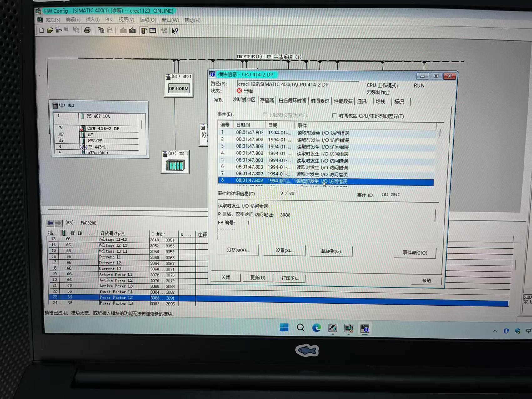Click the Download to module toolbar icon
Image resolution: width=532 pixels, height=399 pixels.
(123, 30)
